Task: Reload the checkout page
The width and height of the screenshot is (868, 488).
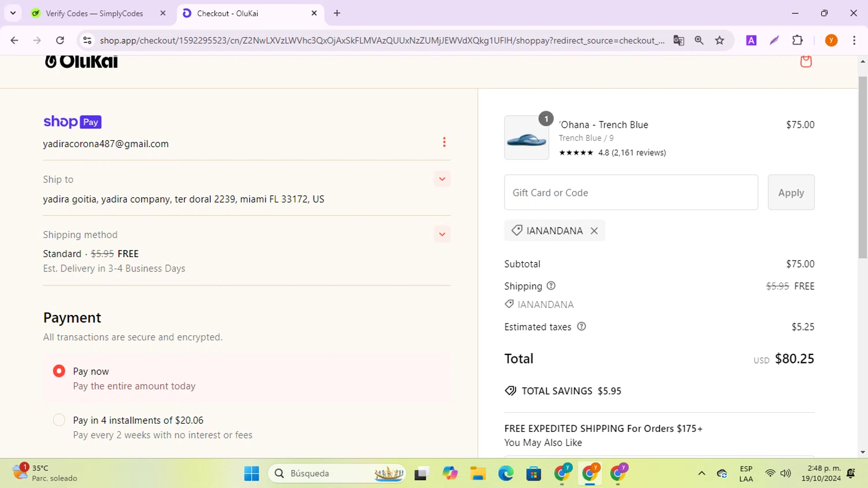Action: [60, 40]
